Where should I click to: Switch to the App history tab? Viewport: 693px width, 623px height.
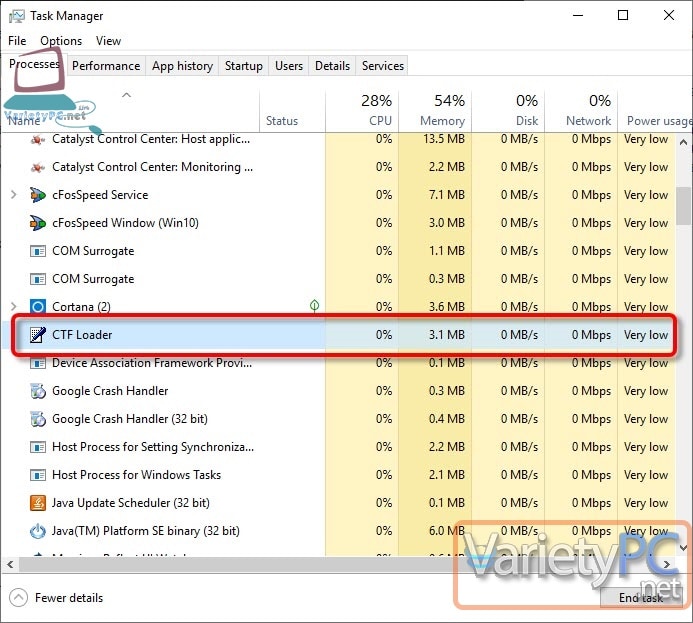(x=182, y=66)
